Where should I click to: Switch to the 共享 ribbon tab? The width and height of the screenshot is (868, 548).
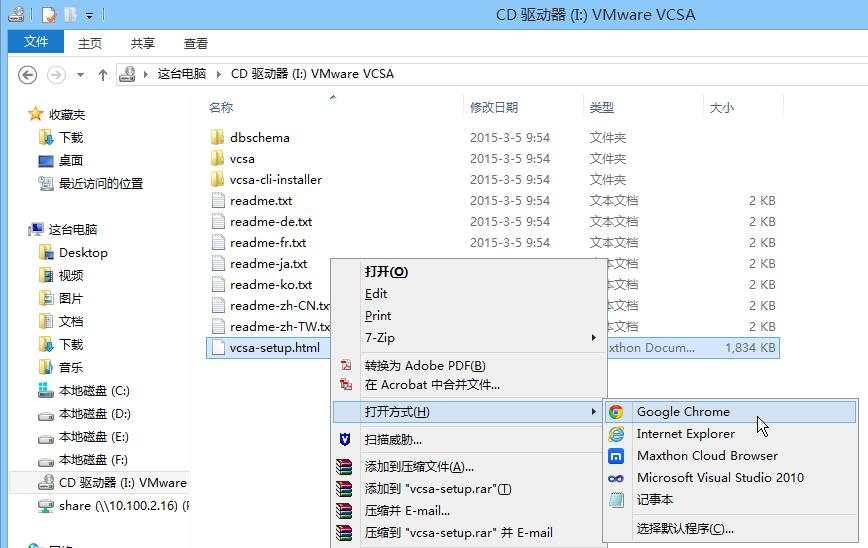tap(142, 43)
